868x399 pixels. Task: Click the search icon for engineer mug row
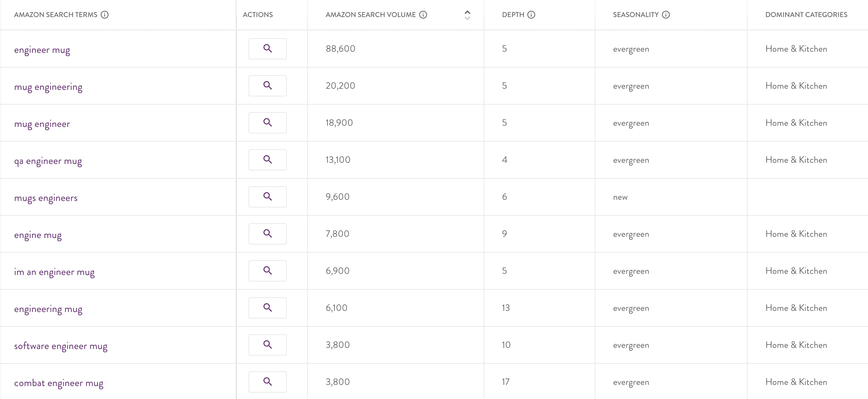(268, 48)
